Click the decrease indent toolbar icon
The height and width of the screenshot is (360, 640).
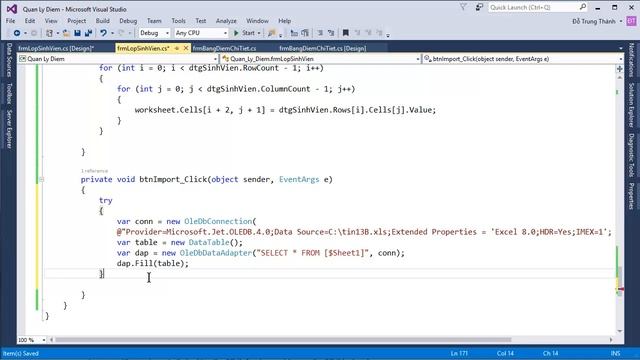point(294,33)
